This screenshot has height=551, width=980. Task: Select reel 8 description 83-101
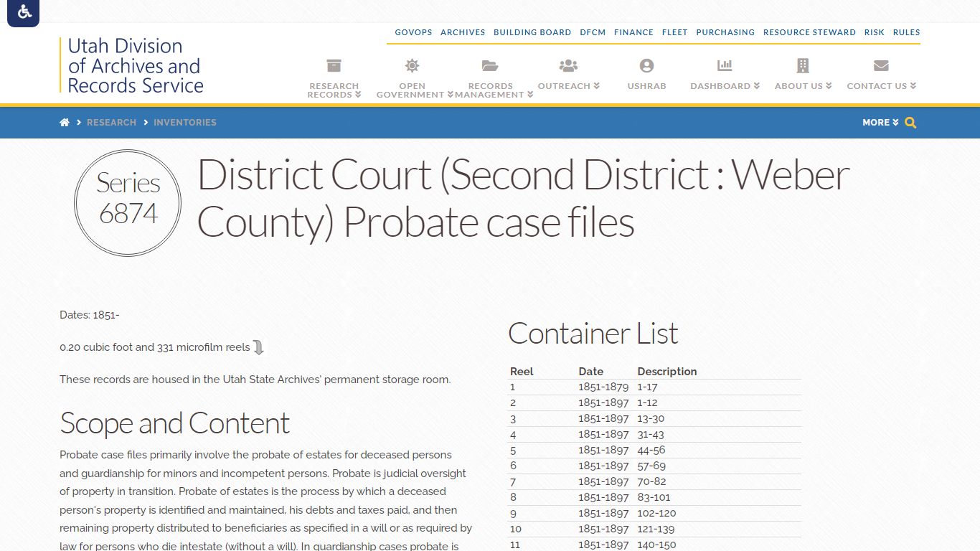pos(654,498)
